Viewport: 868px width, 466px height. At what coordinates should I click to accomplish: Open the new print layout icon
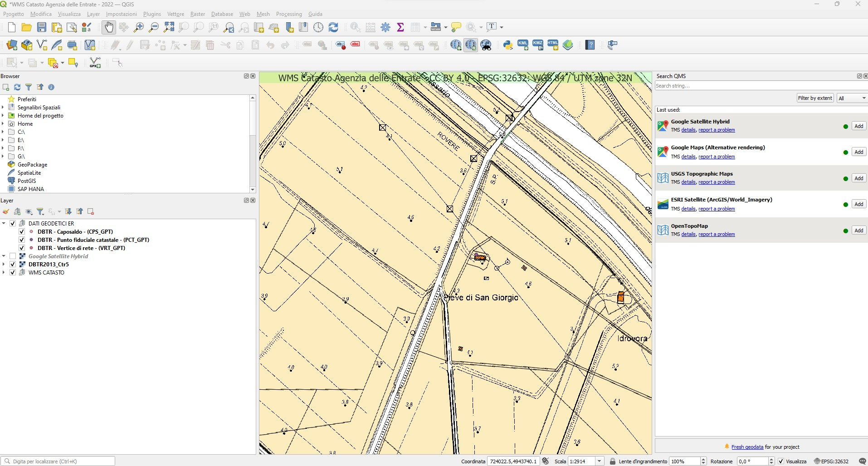57,27
